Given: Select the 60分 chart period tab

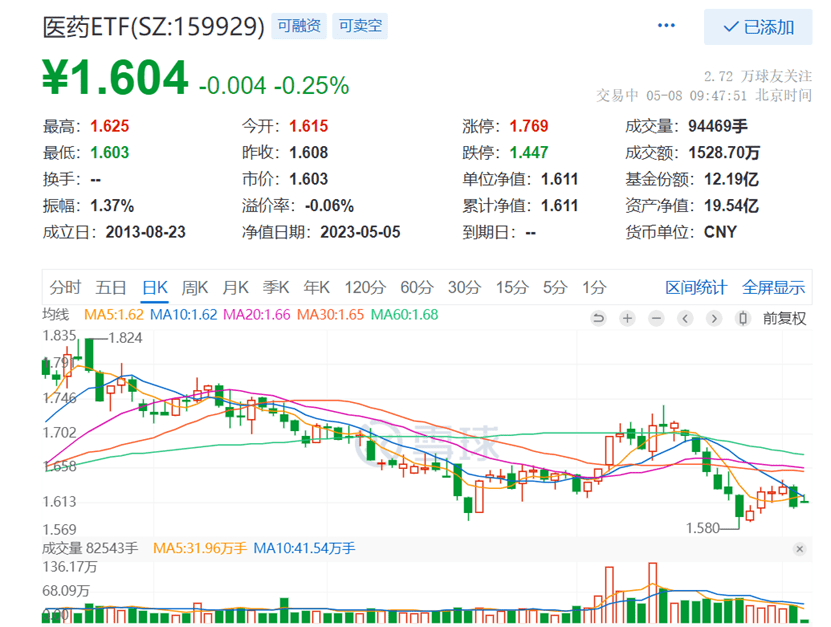Looking at the screenshot, I should [x=415, y=287].
